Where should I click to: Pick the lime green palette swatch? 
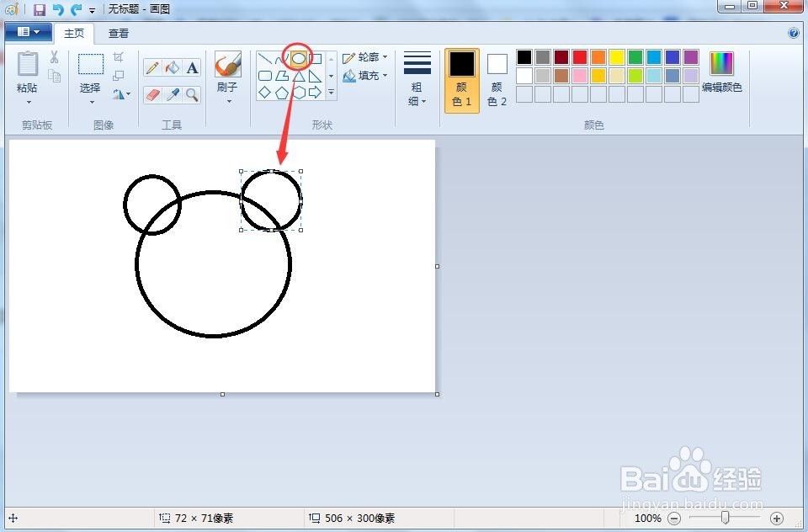(635, 76)
